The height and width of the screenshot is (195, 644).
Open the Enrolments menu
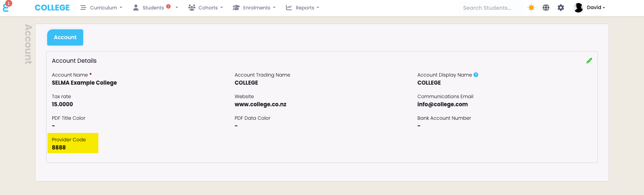point(254,8)
